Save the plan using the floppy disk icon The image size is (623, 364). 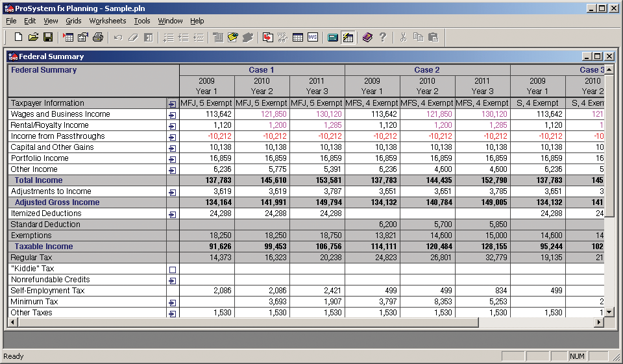48,38
